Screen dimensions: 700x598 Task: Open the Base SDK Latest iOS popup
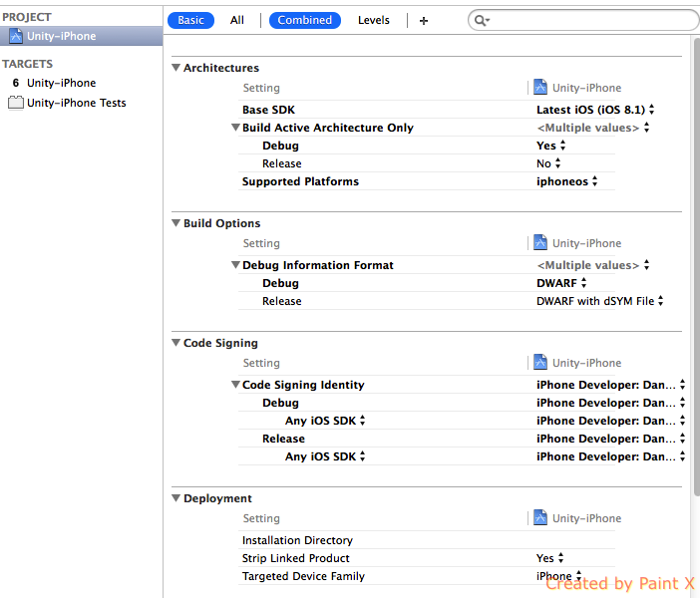click(x=595, y=110)
